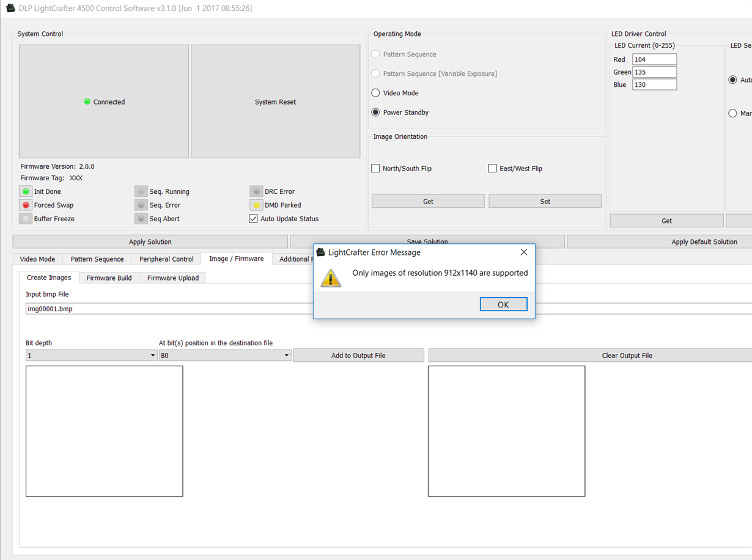Click the DLP LightCrafter app icon in title bar
The width and height of the screenshot is (752, 560).
pyautogui.click(x=10, y=8)
